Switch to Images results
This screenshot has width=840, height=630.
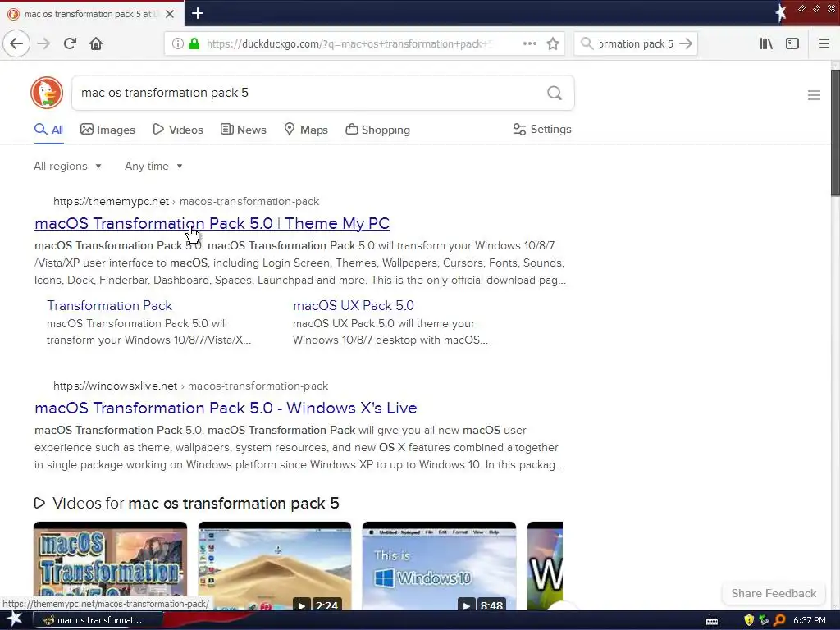107,130
